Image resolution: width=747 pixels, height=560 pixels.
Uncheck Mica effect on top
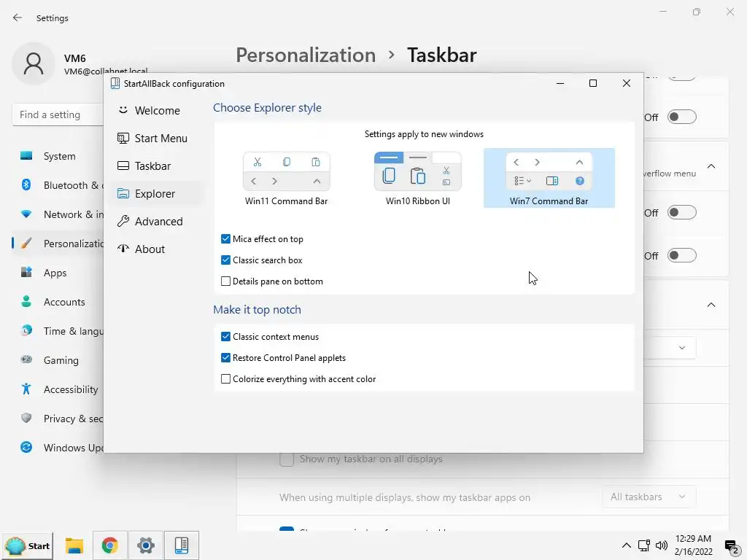226,239
